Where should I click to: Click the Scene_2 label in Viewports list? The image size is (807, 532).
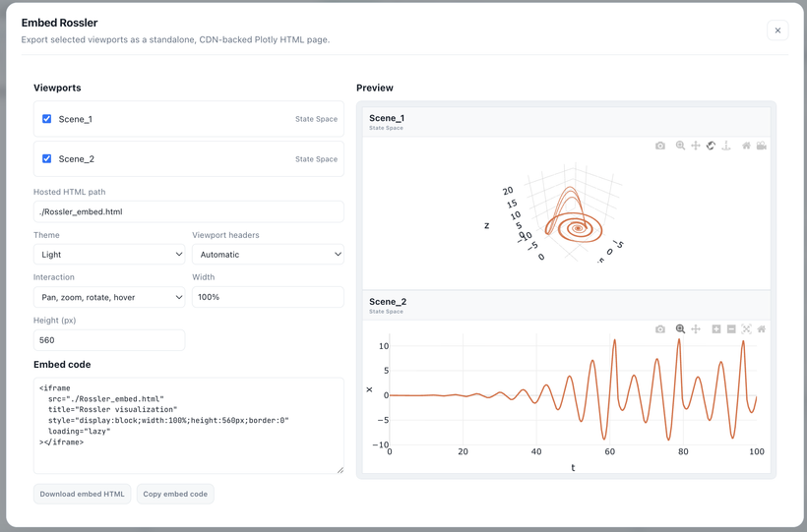point(76,159)
